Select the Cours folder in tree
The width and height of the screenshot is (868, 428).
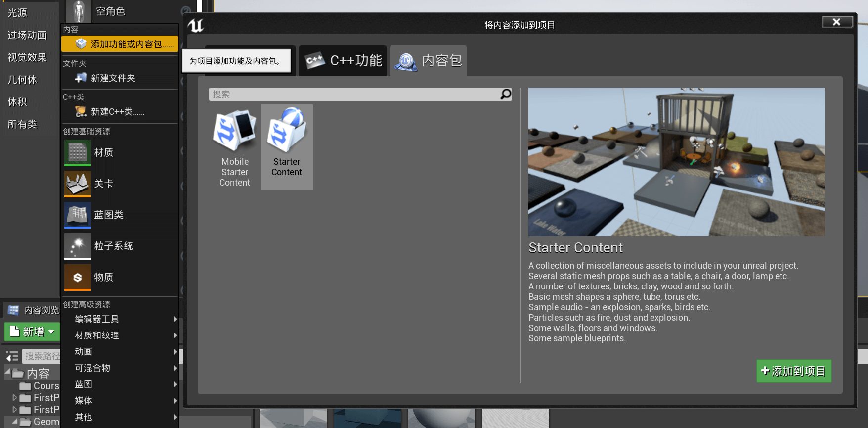point(40,386)
